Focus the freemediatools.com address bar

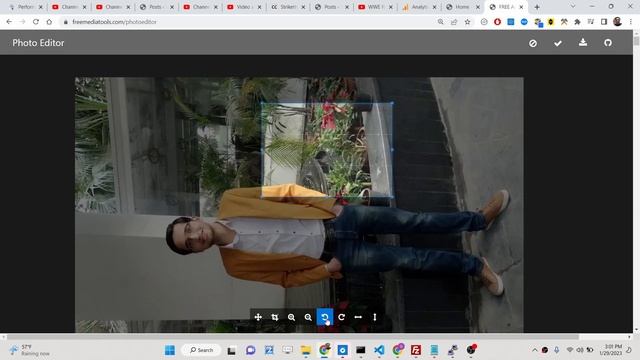click(x=249, y=22)
